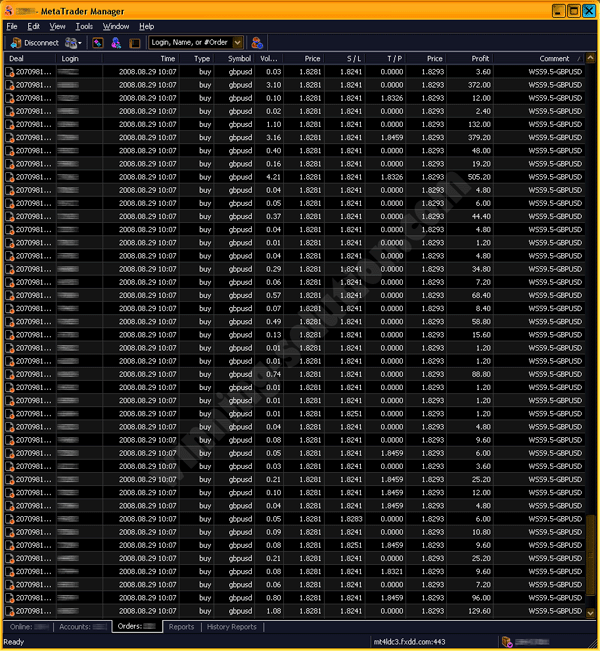Open the File menu

[12, 26]
